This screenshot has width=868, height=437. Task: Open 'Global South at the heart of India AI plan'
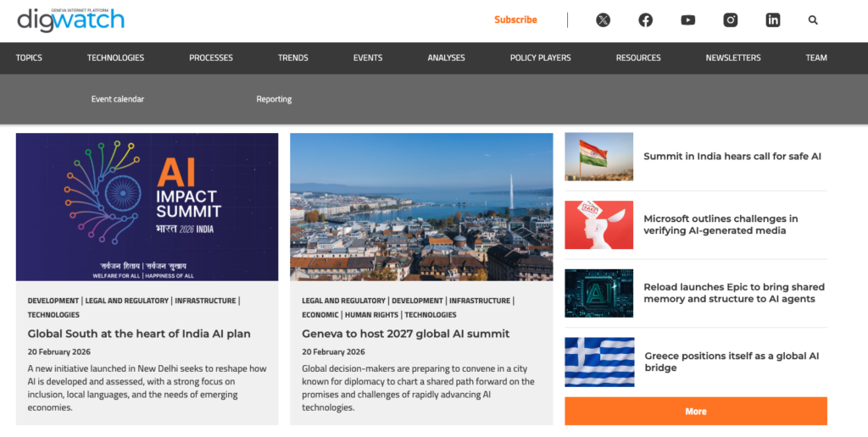(139, 334)
